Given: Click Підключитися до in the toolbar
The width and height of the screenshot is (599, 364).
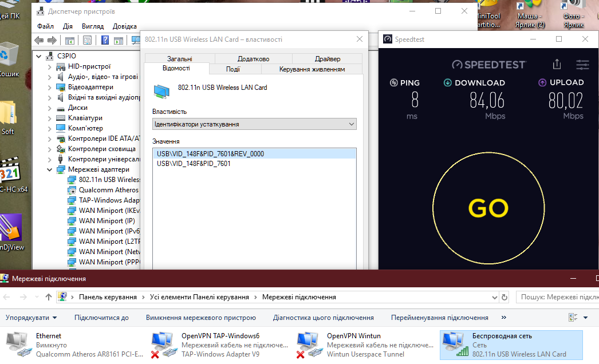Looking at the screenshot, I should tap(101, 318).
